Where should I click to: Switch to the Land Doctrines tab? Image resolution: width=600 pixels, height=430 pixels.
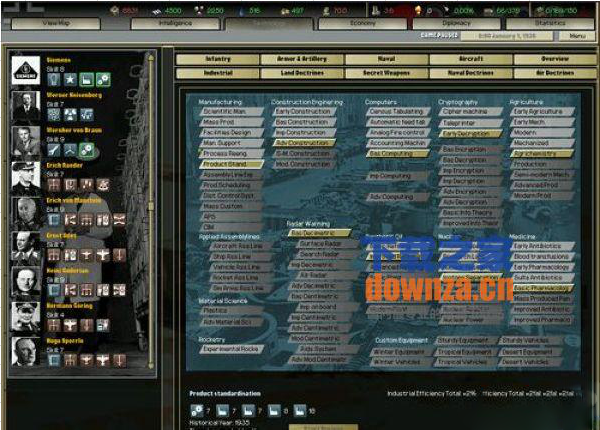click(x=302, y=73)
